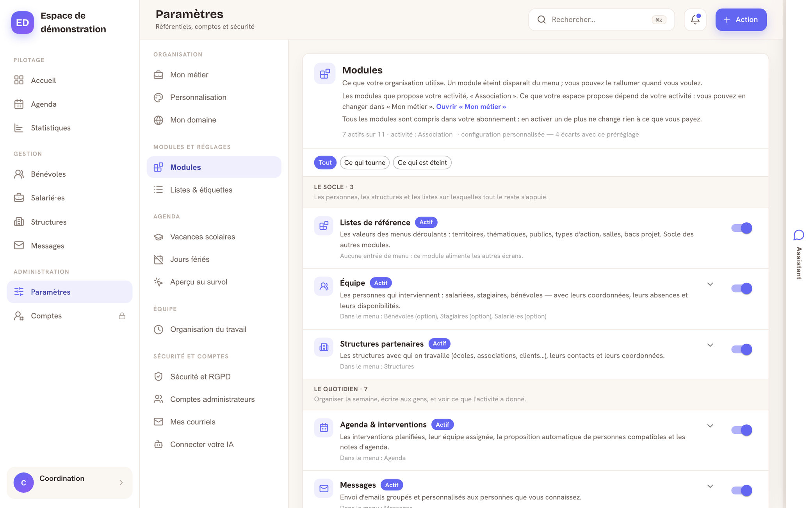The height and width of the screenshot is (508, 812).
Task: Select the Tout filter tab
Action: point(325,163)
